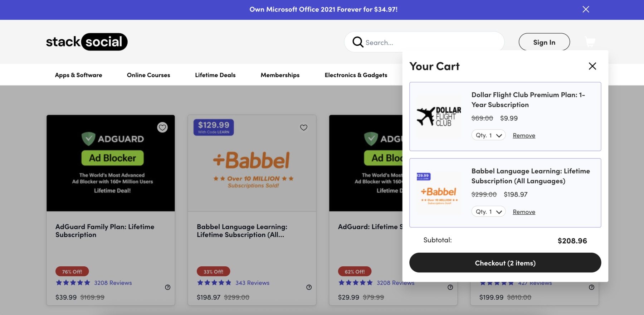Viewport: 644px width, 315px height.
Task: Click Checkout (2 items) button
Action: [505, 263]
